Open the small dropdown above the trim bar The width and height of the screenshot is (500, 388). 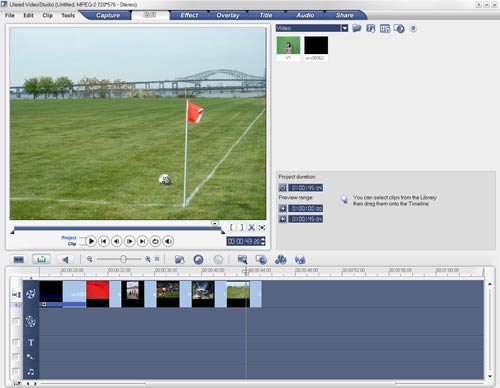point(215,223)
